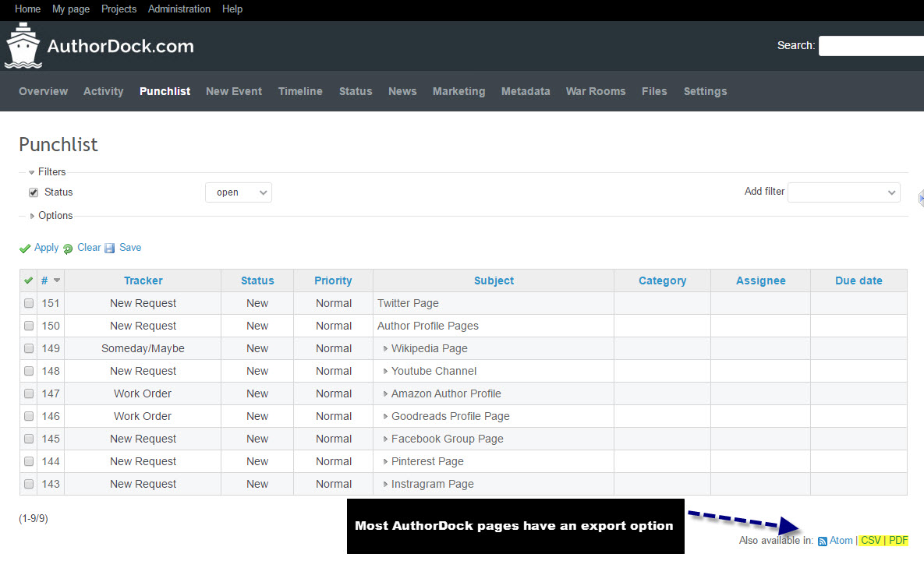The height and width of the screenshot is (561, 924).
Task: Click into the Search input field
Action: 871,46
